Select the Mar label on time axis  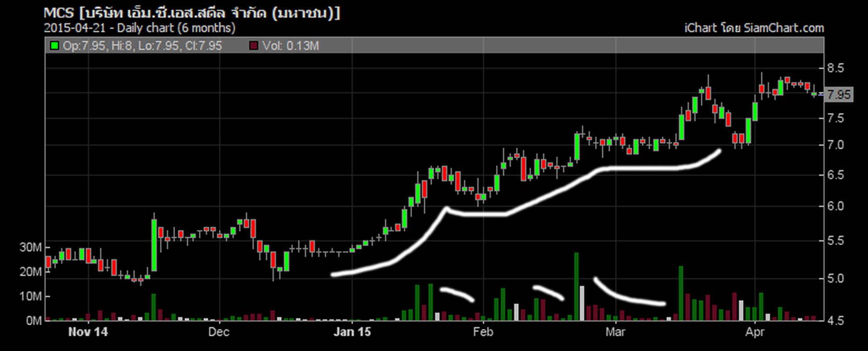click(615, 332)
